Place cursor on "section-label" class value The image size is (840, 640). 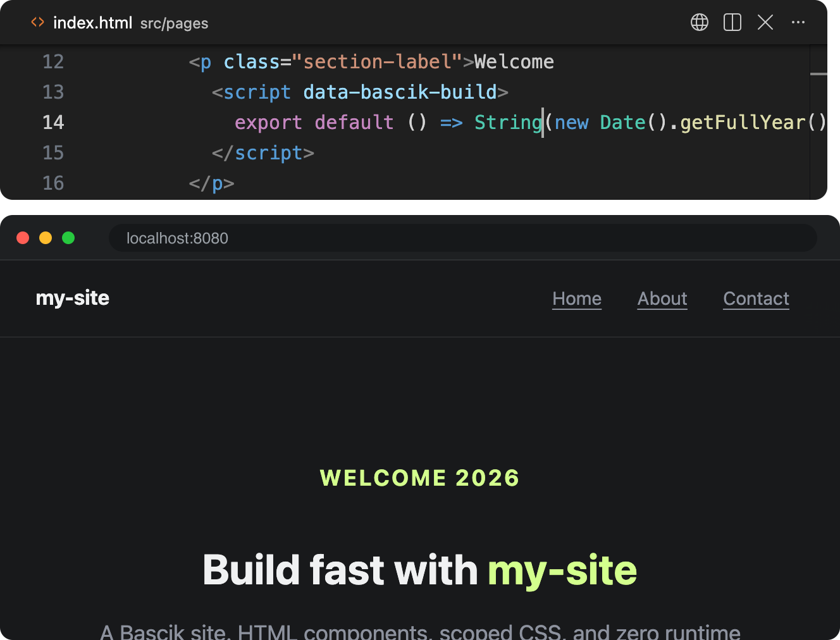[377, 62]
